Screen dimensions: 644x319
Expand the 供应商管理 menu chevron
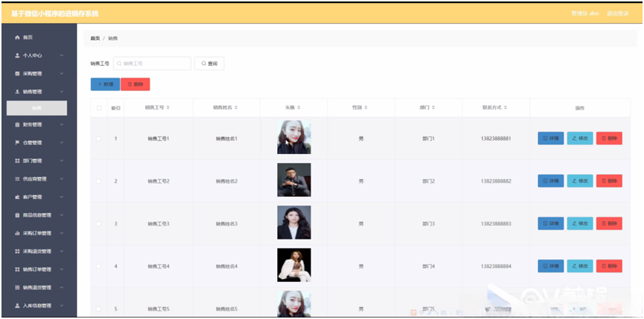[62, 179]
